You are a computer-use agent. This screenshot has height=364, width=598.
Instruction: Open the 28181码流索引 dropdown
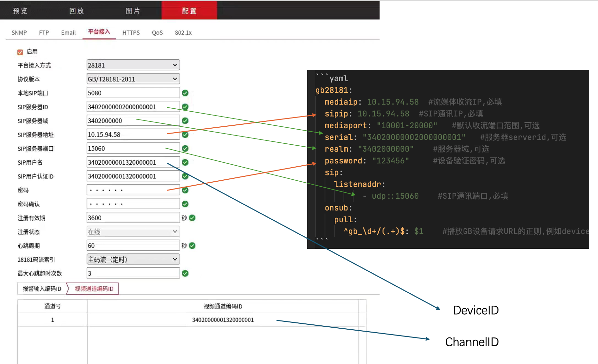(x=133, y=260)
